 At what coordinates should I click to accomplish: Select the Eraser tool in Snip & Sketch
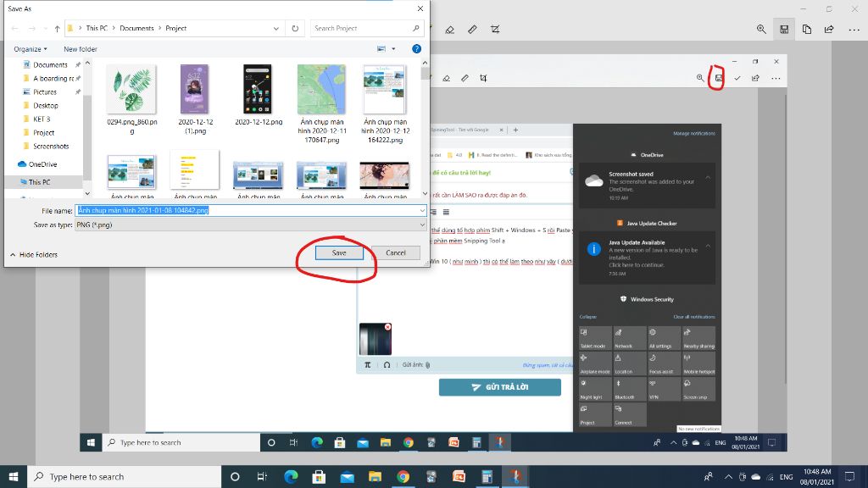[x=449, y=30]
